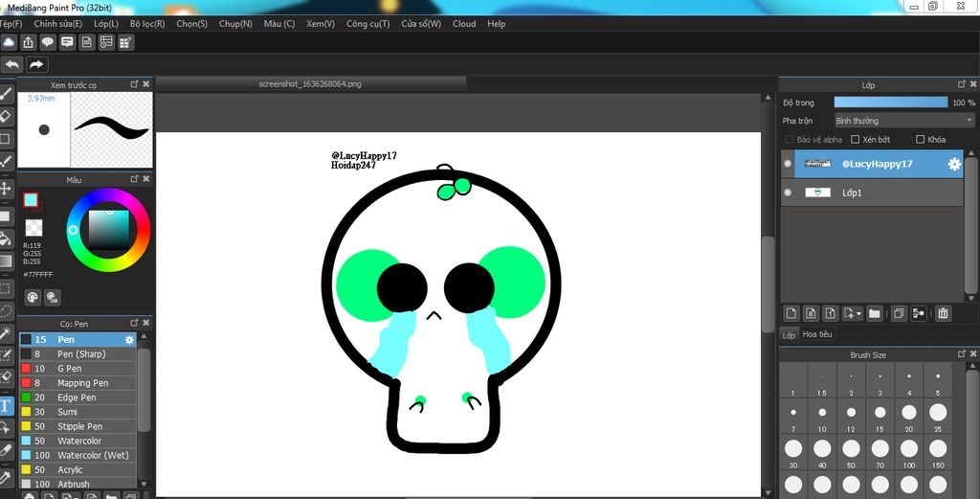
Task: Click the canvas vertical scrollbar
Action: pyautogui.click(x=768, y=284)
